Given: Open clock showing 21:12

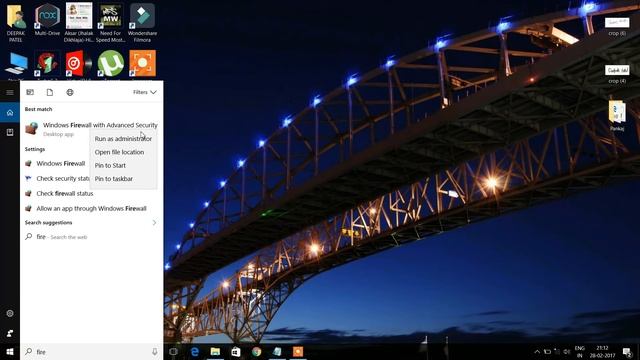Looking at the screenshot, I should [x=602, y=352].
